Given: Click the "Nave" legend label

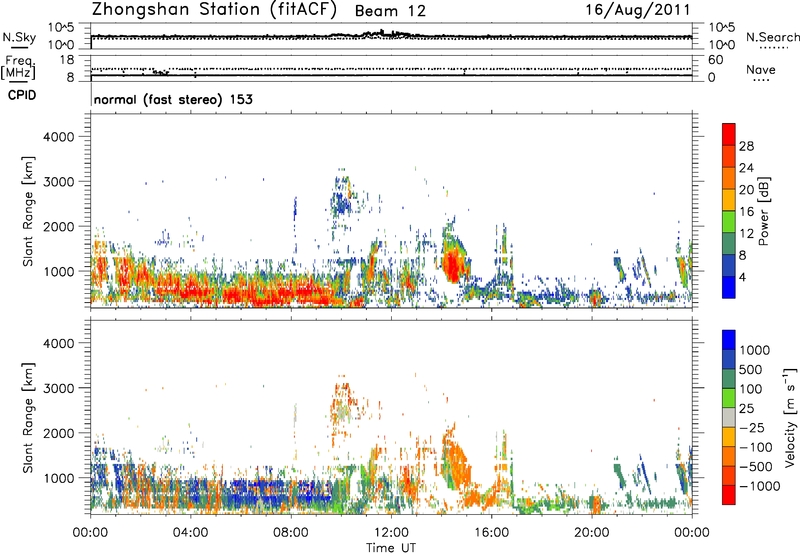Looking at the screenshot, I should 761,69.
